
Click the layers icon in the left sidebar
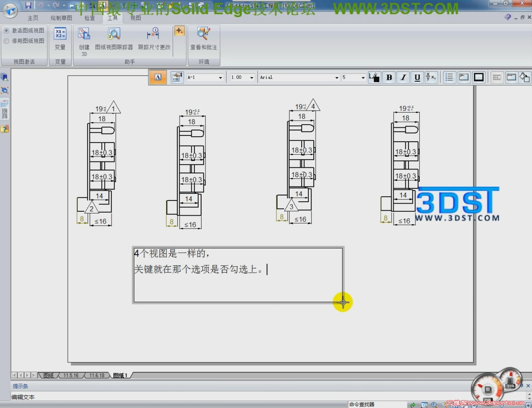(4, 103)
